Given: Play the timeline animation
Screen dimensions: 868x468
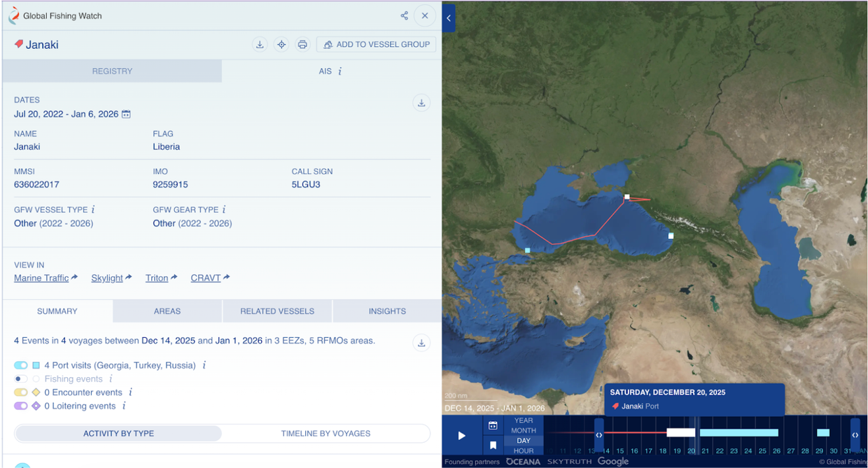Looking at the screenshot, I should tap(462, 436).
